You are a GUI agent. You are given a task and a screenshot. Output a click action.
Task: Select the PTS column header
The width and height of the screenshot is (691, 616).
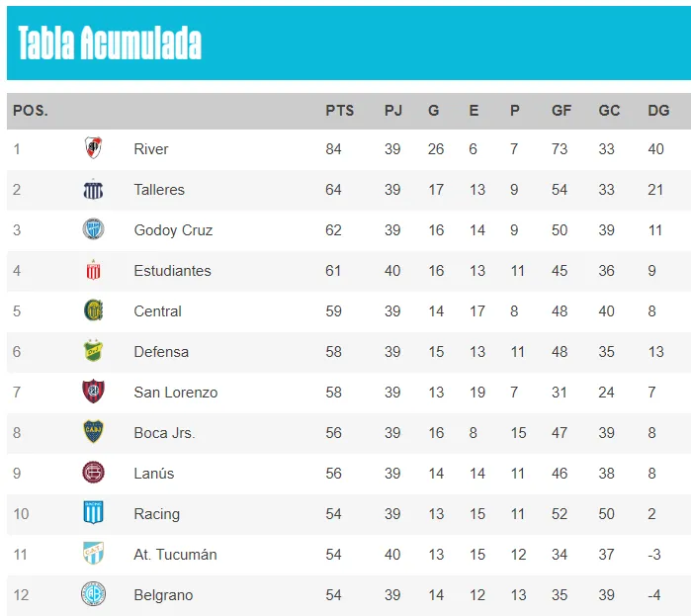pos(339,111)
